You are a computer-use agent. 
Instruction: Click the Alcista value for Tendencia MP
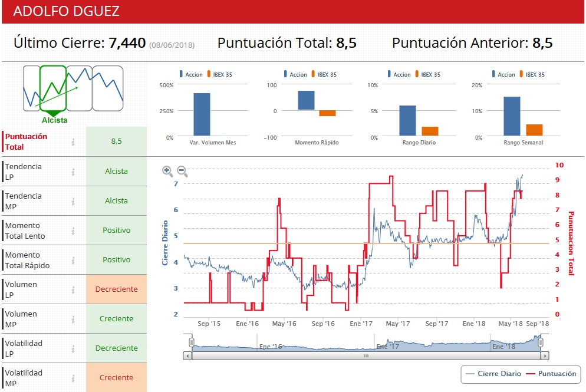point(116,200)
